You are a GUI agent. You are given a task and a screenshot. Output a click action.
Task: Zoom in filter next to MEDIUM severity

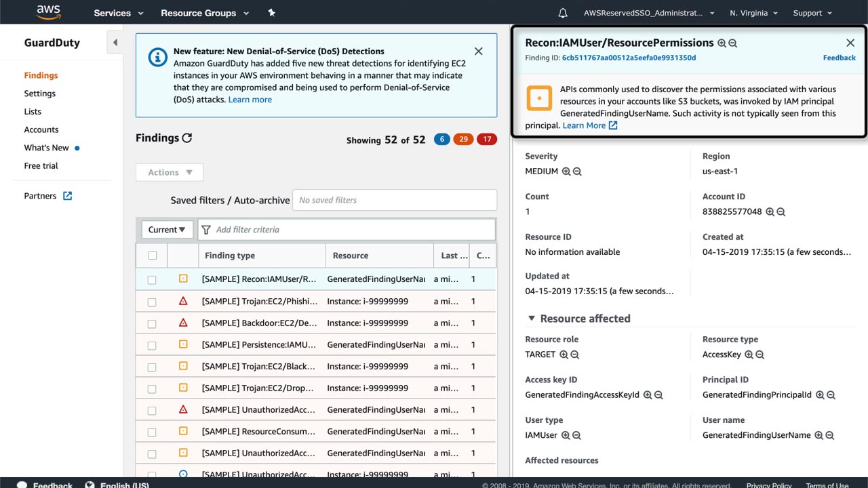click(566, 171)
